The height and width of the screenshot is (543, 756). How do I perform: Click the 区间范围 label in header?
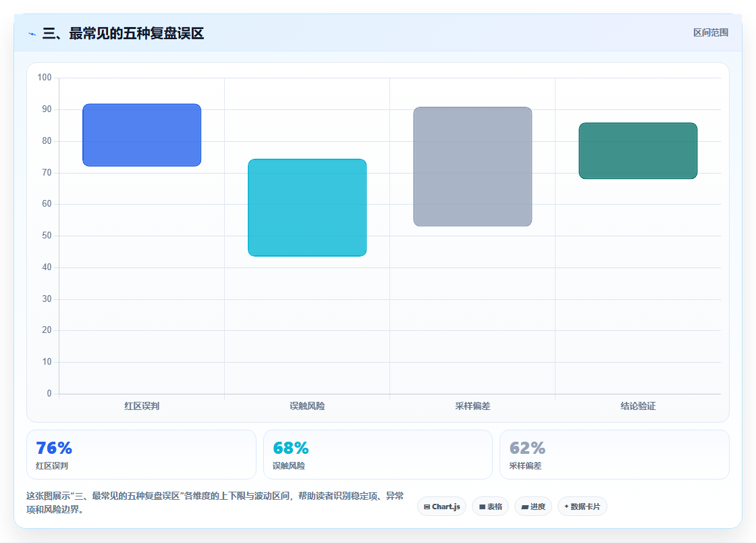pyautogui.click(x=711, y=32)
